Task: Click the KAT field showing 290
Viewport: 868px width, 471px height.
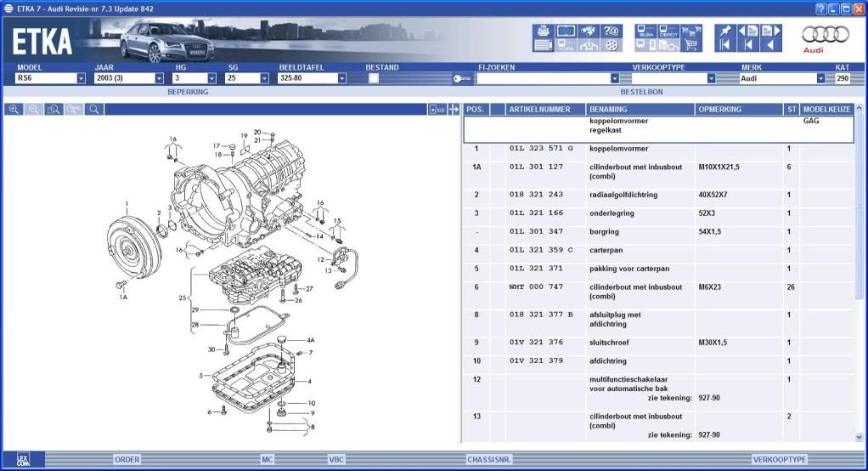Action: coord(843,79)
